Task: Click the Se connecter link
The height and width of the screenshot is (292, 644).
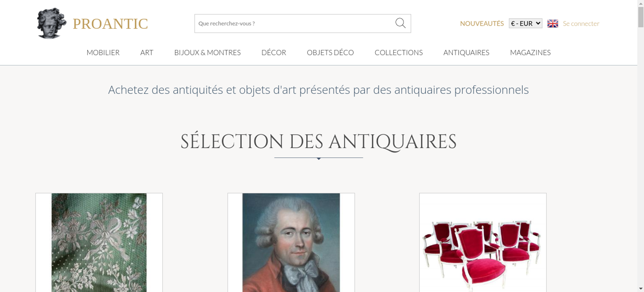Action: pyautogui.click(x=581, y=23)
